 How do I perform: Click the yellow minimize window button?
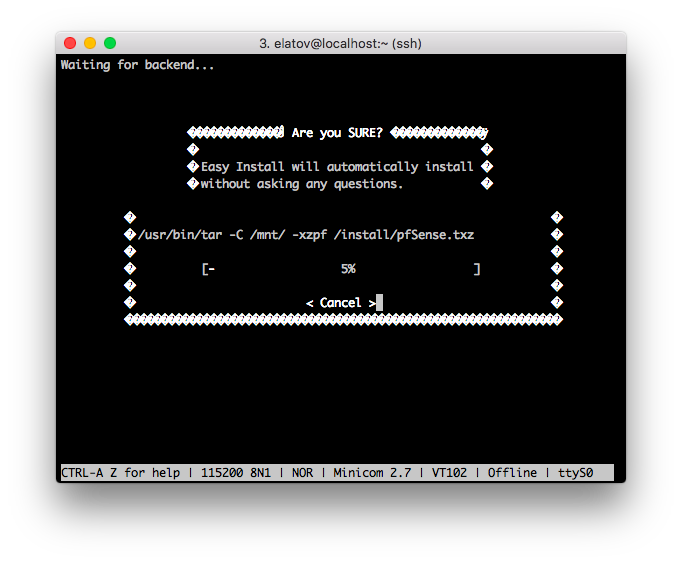(90, 43)
